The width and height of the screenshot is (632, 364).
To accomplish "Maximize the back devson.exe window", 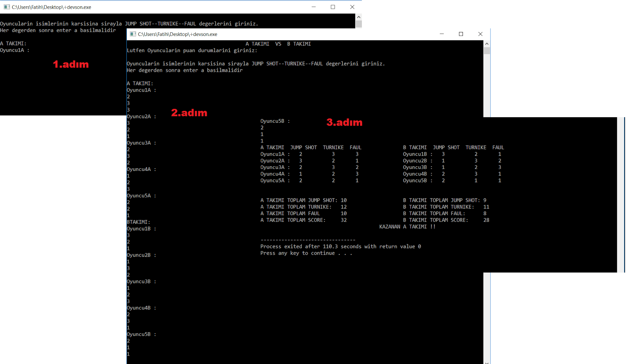I will 333,7.
